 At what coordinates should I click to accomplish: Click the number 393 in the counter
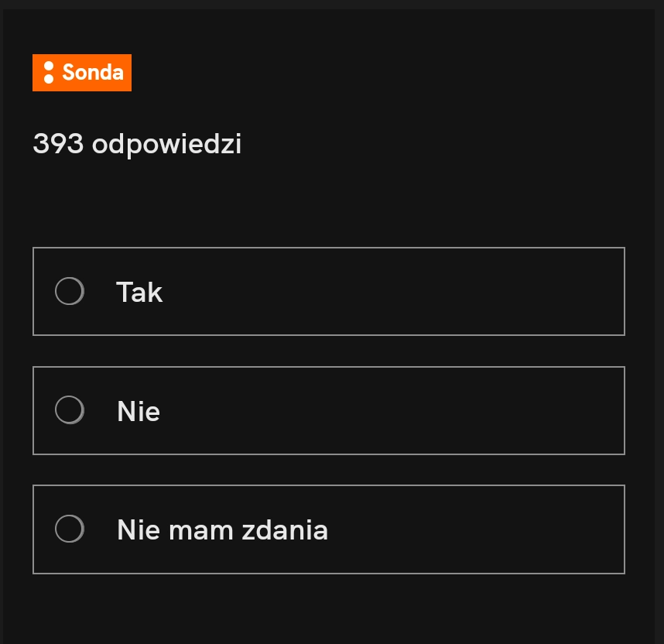(58, 144)
